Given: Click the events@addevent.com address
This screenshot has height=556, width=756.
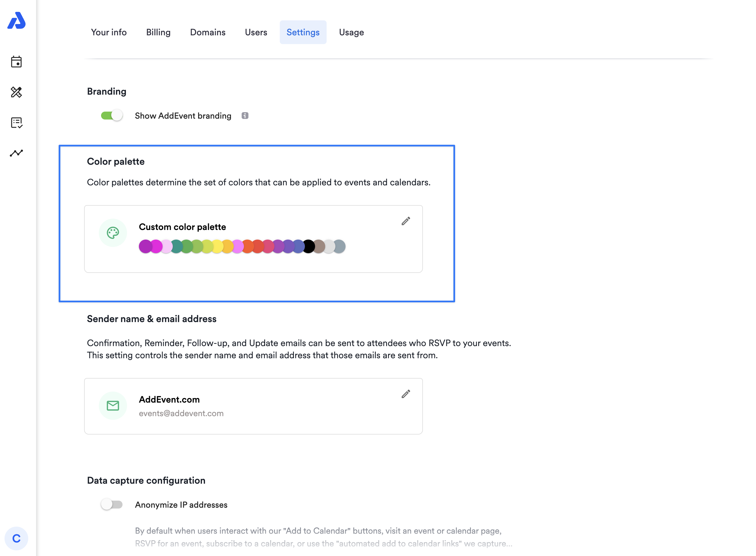Looking at the screenshot, I should 181,413.
